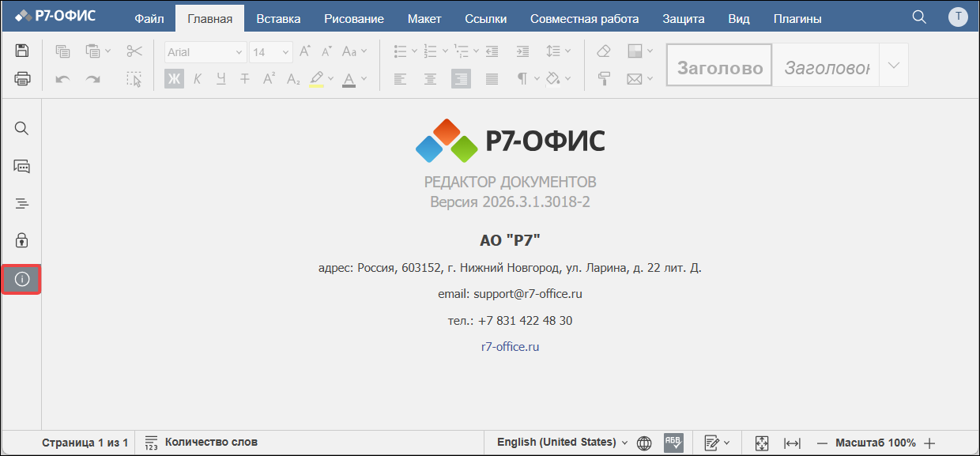Cut selection with the scissors icon
This screenshot has height=456, width=980.
[134, 51]
